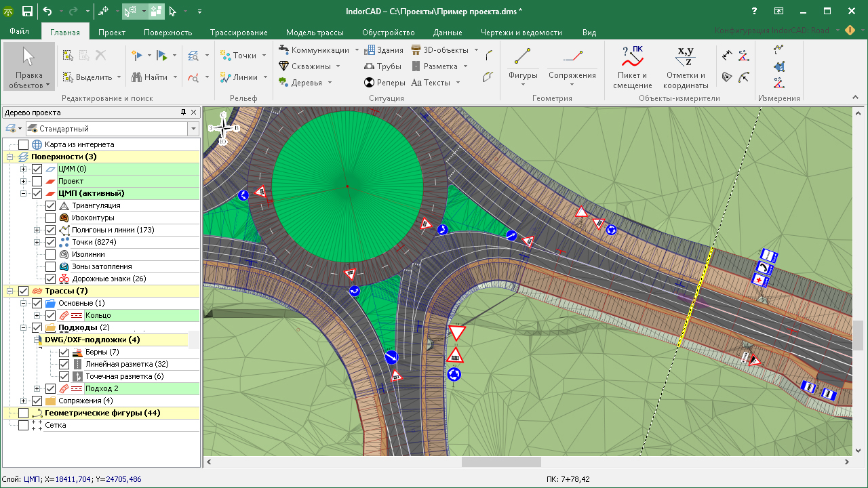Open the Линии relief lines tool
This screenshot has width=868, height=488.
point(239,77)
